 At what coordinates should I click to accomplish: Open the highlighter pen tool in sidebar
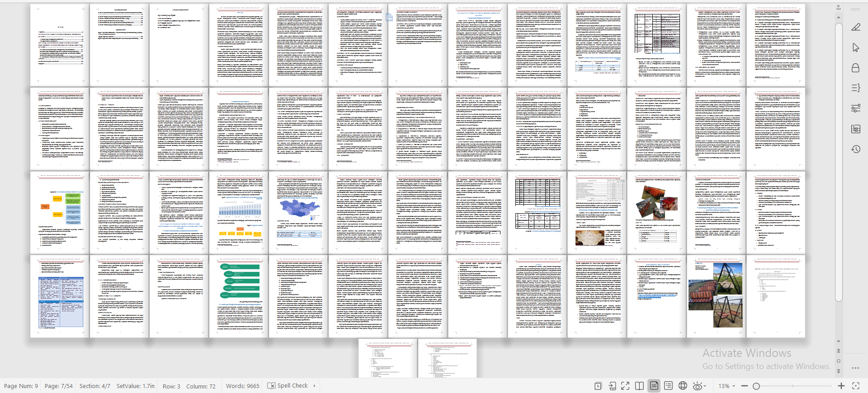[855, 28]
